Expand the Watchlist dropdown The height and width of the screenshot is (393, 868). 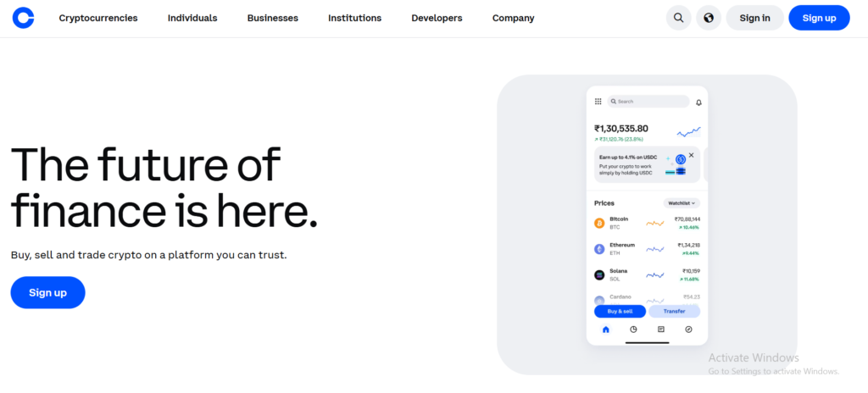pyautogui.click(x=682, y=203)
